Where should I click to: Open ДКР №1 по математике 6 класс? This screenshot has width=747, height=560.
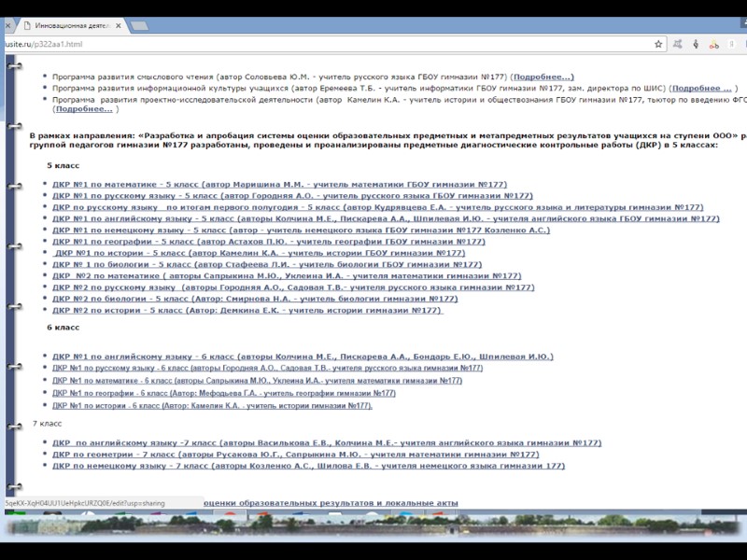tap(258, 381)
